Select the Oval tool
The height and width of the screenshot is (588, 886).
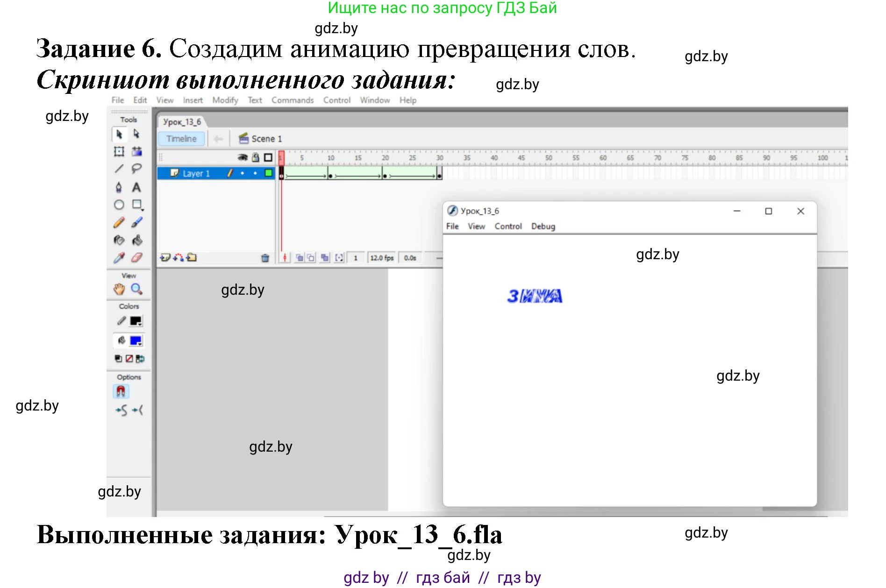[x=119, y=204]
